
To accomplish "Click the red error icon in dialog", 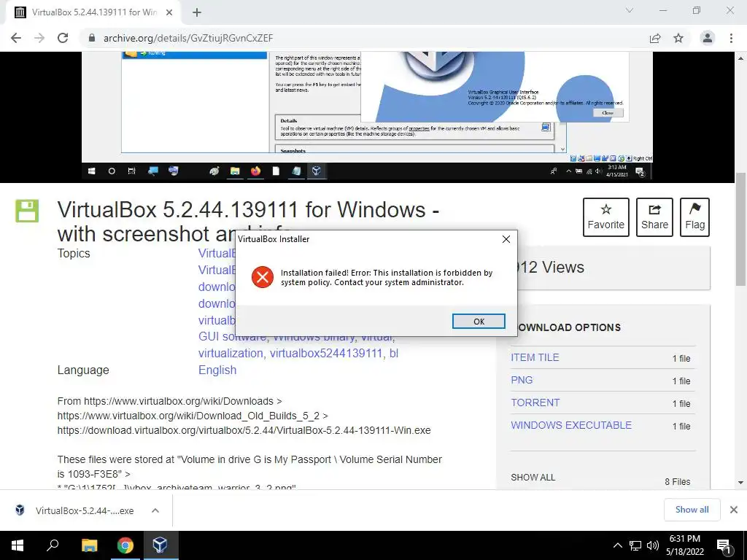I will tap(263, 277).
